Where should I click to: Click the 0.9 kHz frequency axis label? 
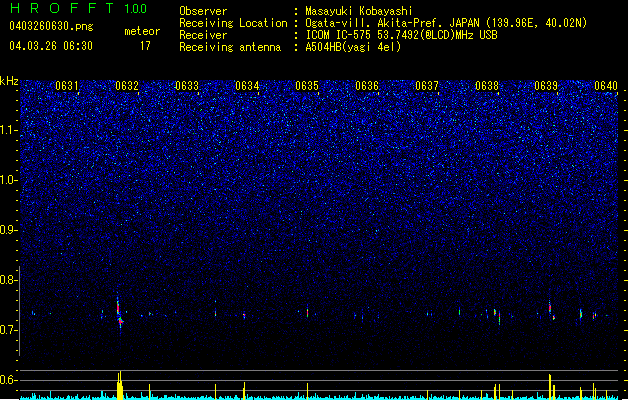point(9,230)
